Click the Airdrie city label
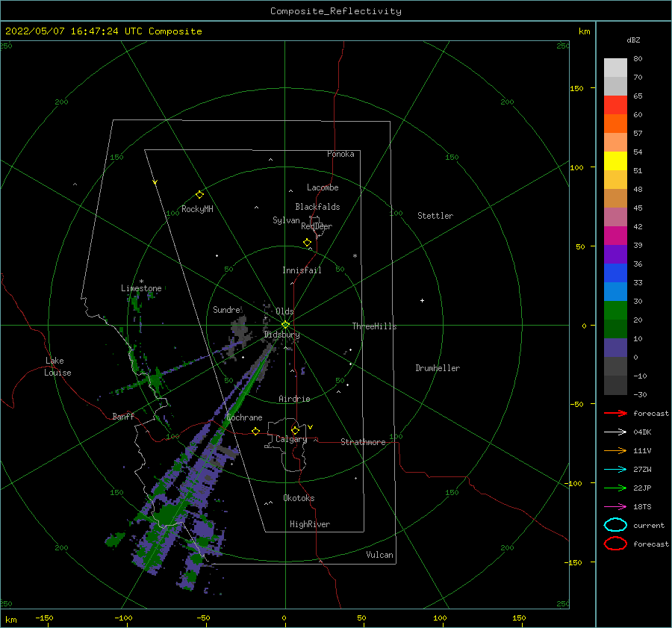672x628 pixels. pyautogui.click(x=294, y=399)
